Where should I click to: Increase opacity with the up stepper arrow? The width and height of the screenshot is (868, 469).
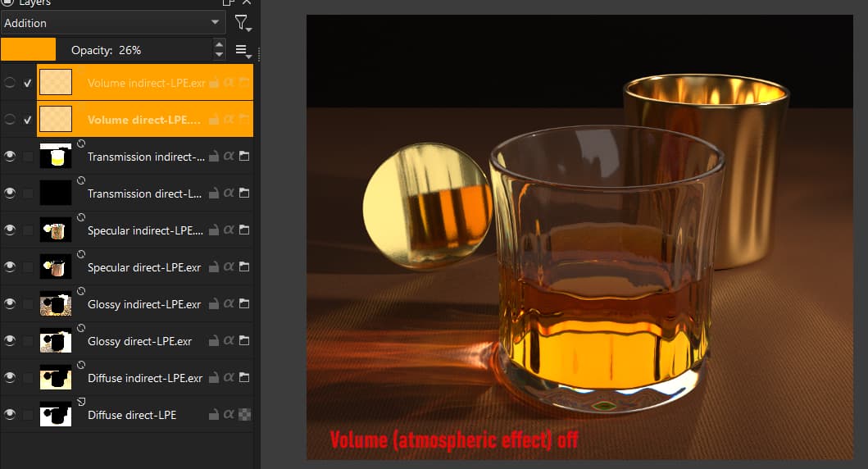click(x=219, y=45)
